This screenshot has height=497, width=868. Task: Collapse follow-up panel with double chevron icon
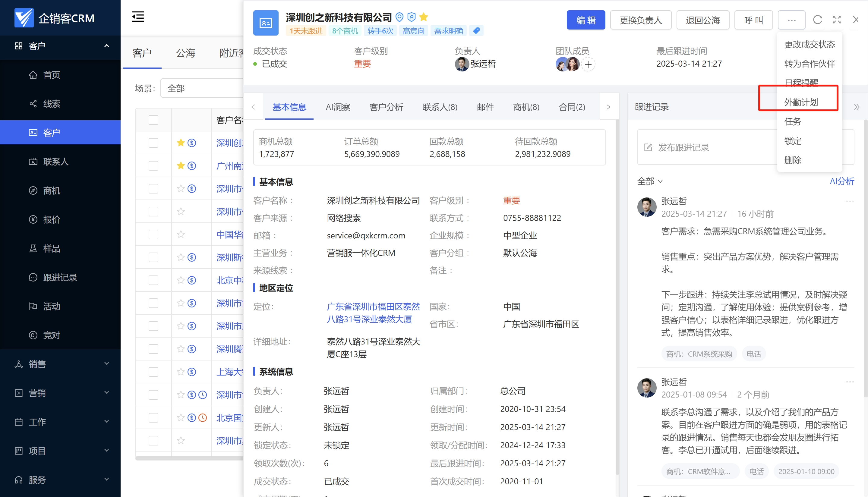[856, 107]
